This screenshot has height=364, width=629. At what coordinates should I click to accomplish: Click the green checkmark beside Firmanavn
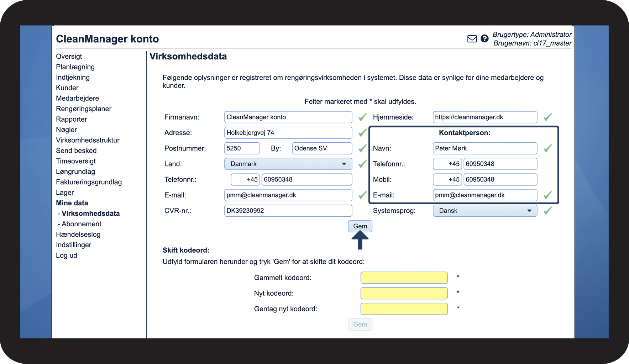[362, 117]
